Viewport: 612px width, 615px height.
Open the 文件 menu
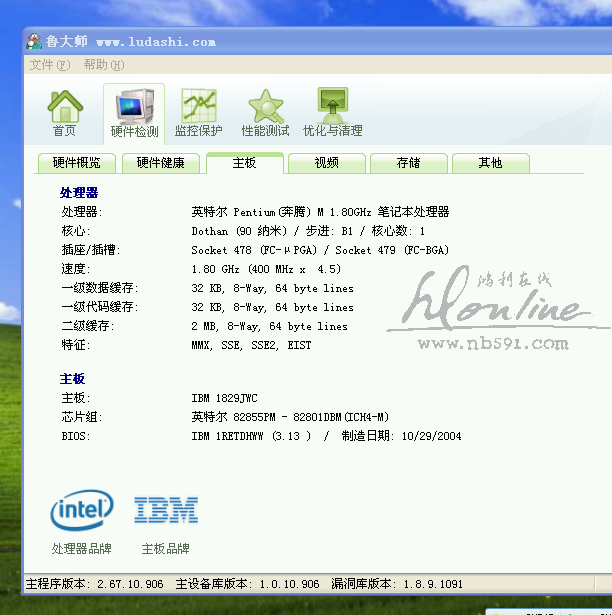(50, 65)
